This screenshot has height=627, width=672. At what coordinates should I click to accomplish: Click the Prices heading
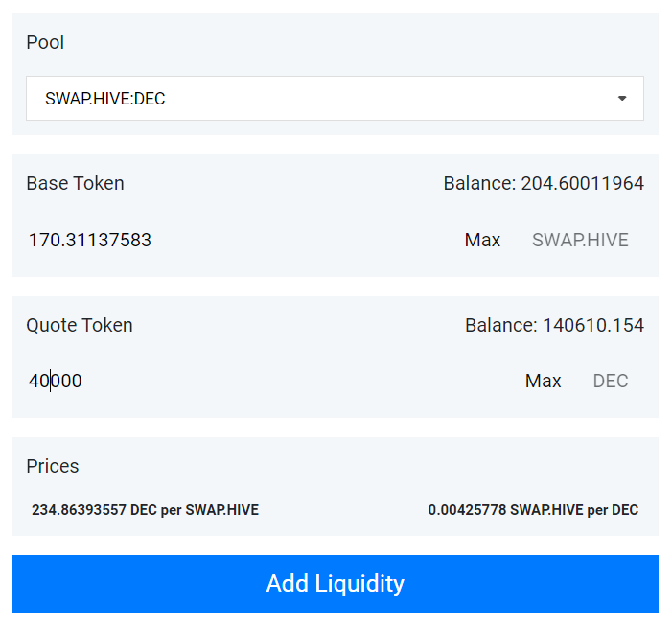53,466
